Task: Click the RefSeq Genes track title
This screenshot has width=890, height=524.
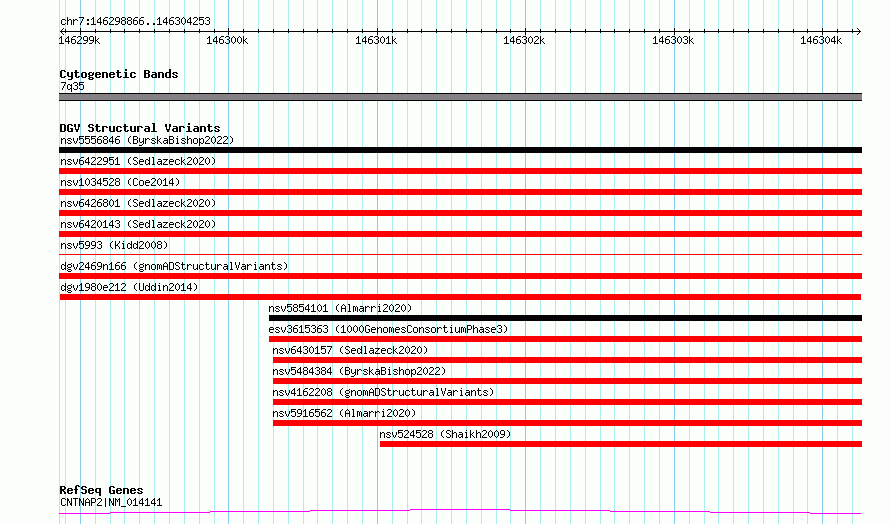Action: pos(101,490)
